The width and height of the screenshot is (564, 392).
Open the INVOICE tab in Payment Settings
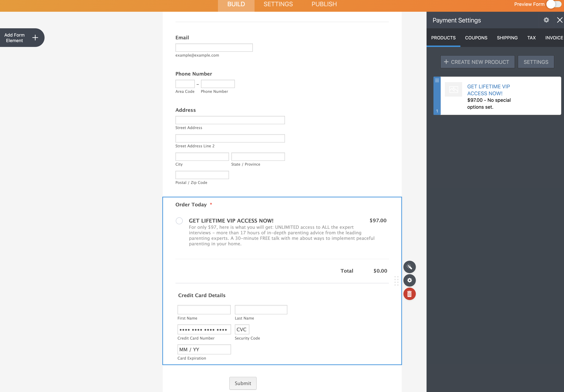[x=554, y=38]
